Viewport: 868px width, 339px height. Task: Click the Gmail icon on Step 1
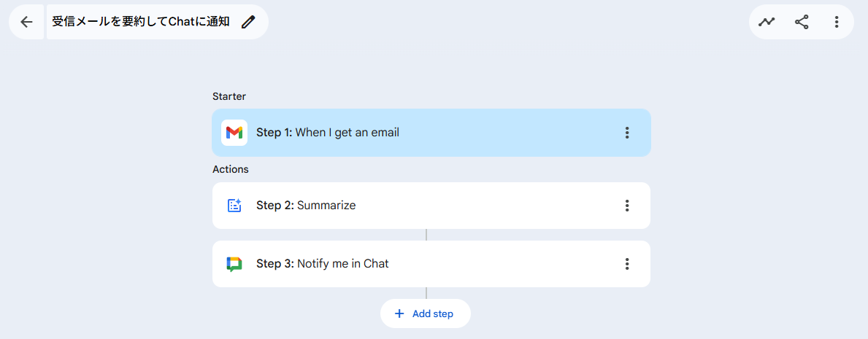tap(234, 133)
